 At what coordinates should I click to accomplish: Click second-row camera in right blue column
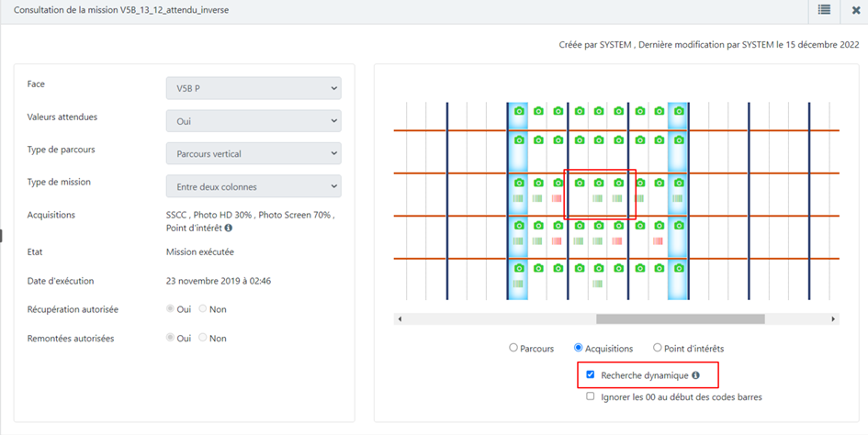pyautogui.click(x=679, y=140)
